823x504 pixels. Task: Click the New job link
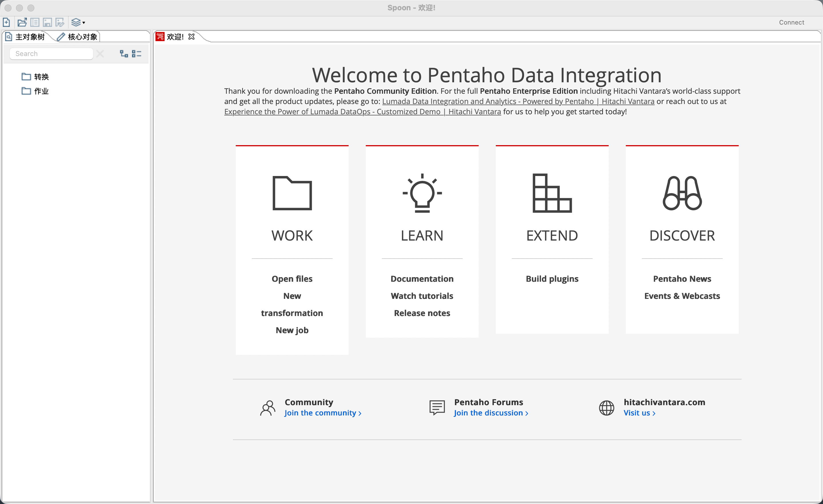(292, 330)
